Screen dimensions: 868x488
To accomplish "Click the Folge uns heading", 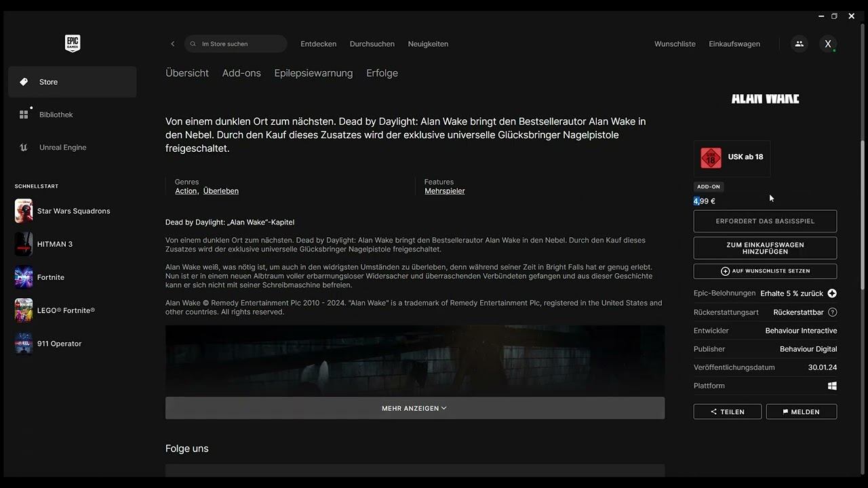I will coord(187,449).
